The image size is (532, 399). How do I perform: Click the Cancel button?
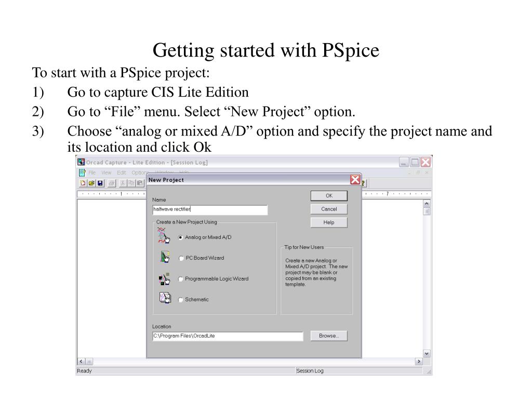329,209
